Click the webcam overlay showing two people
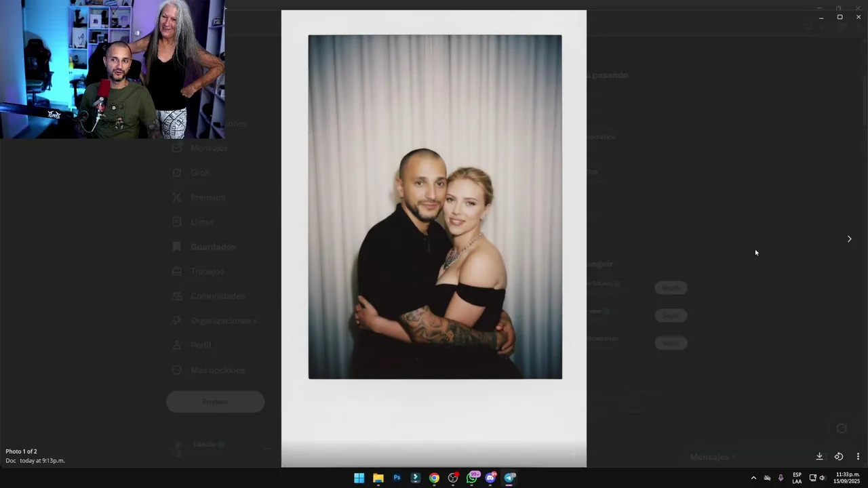Screen dimensions: 868x488 113,69
